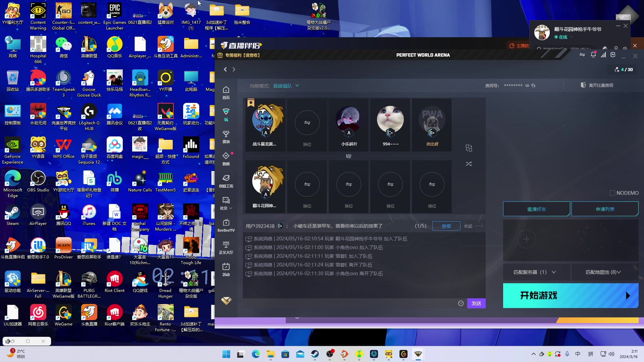Send chat message with 发送
This screenshot has width=644, height=362.
click(x=476, y=303)
